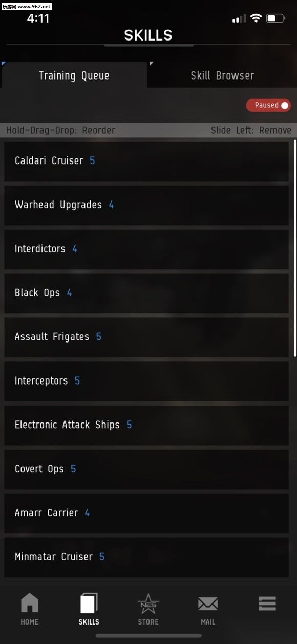This screenshot has height=644, width=297.
Task: Tap the Wi-Fi status icon
Action: point(256,18)
